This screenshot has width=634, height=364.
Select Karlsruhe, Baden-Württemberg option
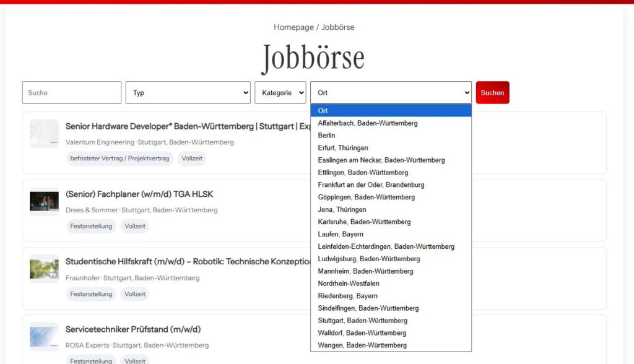(364, 222)
